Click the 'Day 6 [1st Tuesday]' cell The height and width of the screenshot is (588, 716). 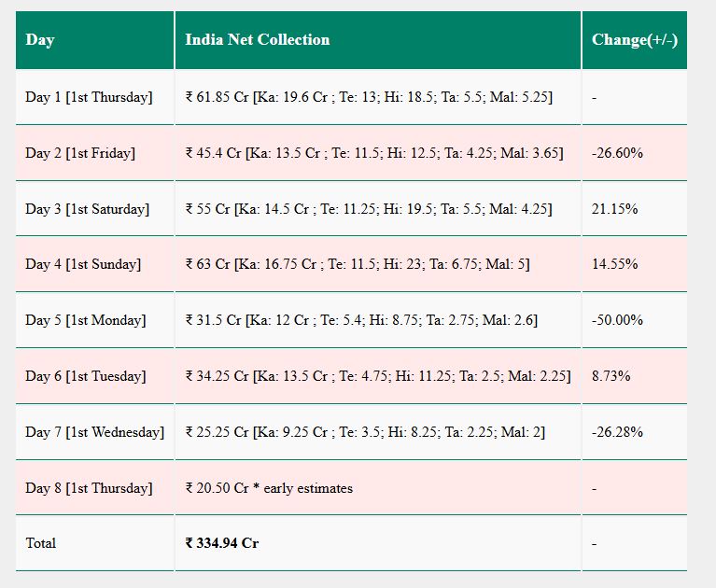(x=85, y=376)
